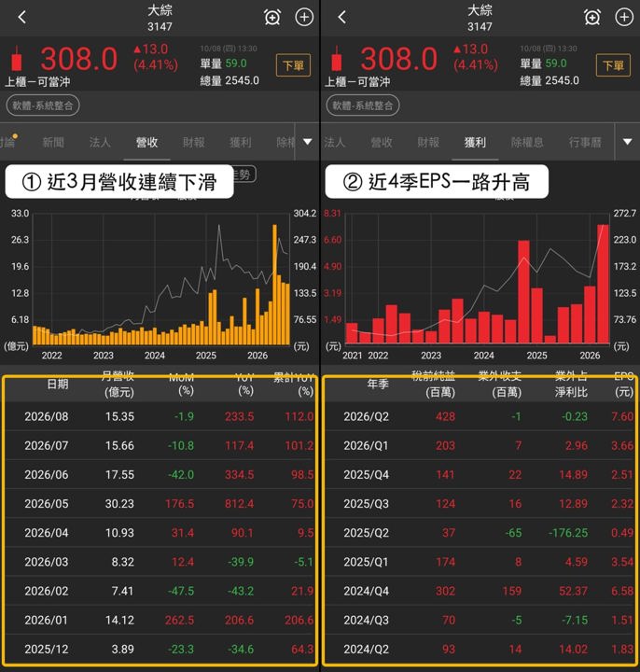This screenshot has width=640, height=672.
Task: Select the 2026/07 revenue row date
Action: (47, 446)
